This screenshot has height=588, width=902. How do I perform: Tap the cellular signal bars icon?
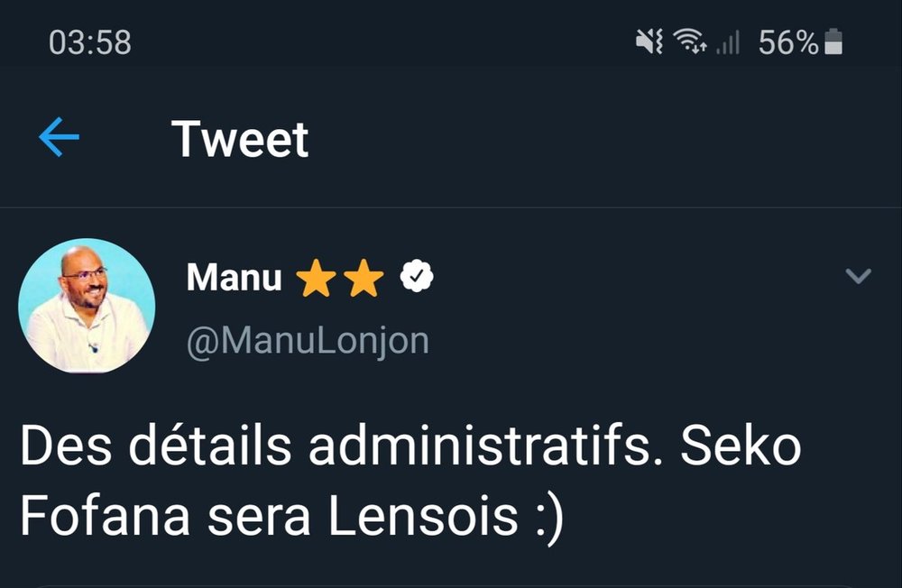pyautogui.click(x=728, y=42)
